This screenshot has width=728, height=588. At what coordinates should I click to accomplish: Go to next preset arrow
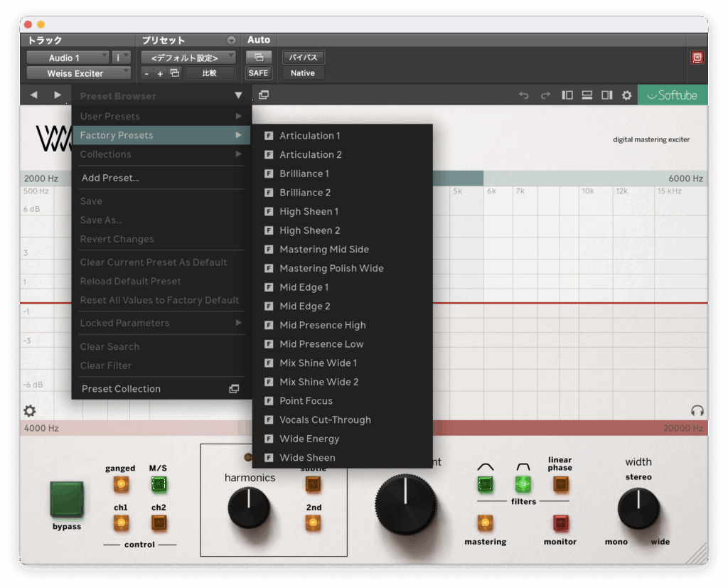pyautogui.click(x=58, y=95)
